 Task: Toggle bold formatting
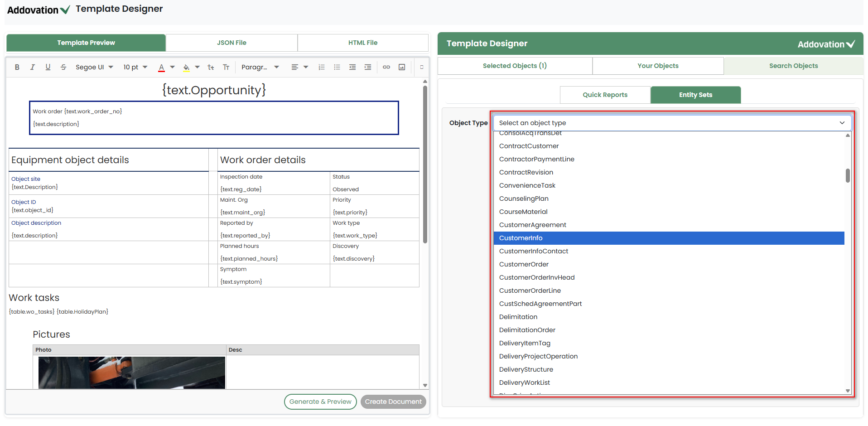(x=17, y=67)
